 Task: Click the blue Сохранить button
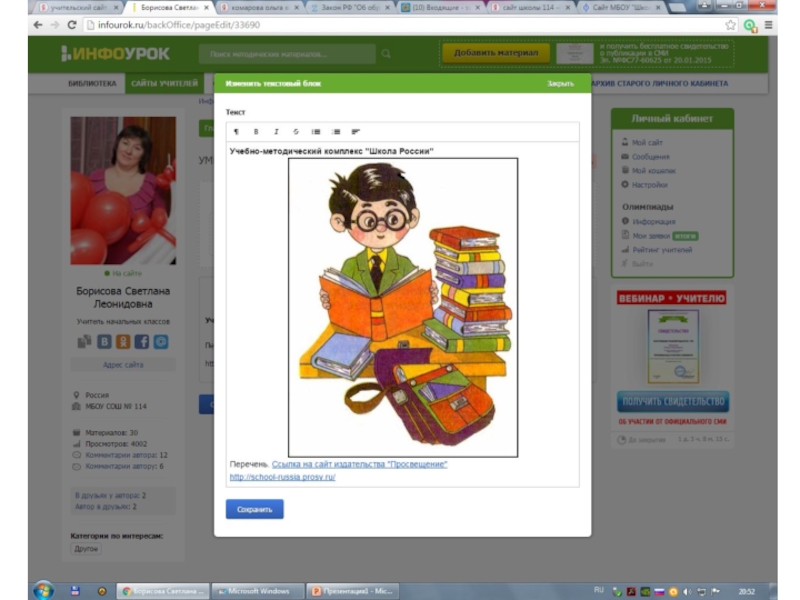point(255,509)
